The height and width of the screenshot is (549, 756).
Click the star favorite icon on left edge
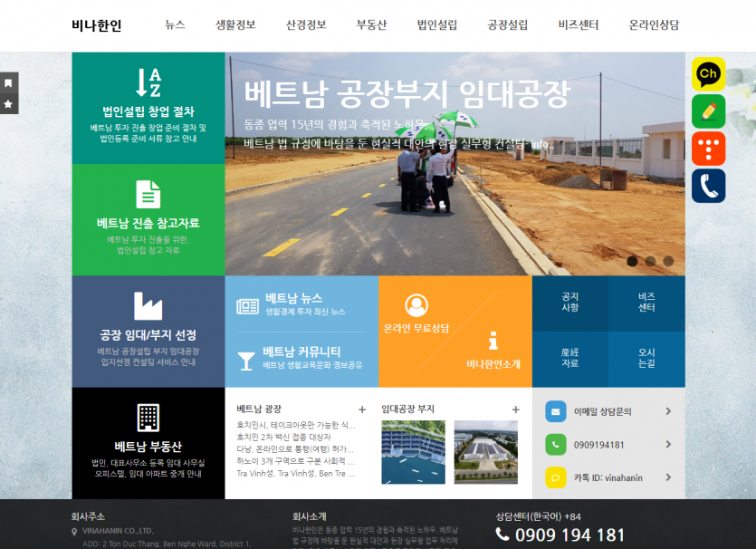8,104
